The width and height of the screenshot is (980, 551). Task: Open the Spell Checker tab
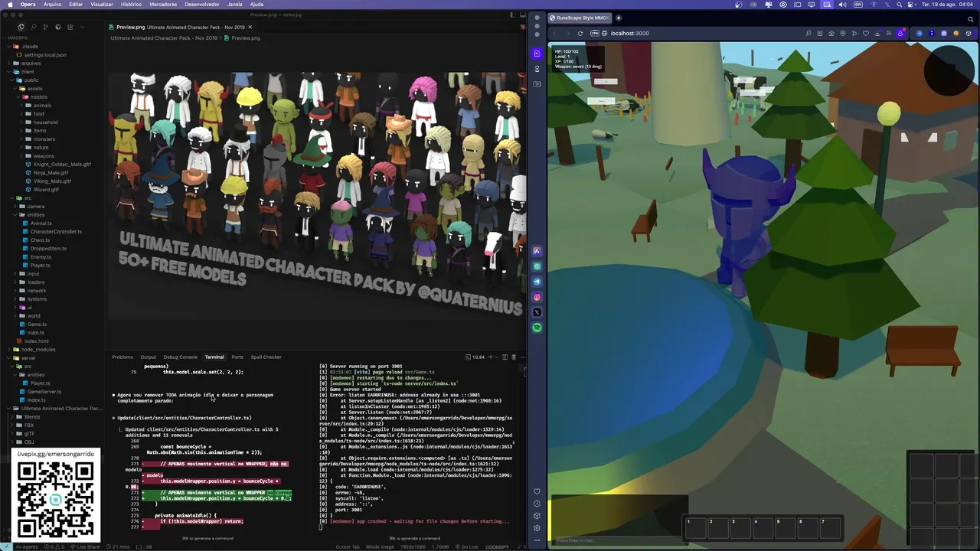(266, 357)
